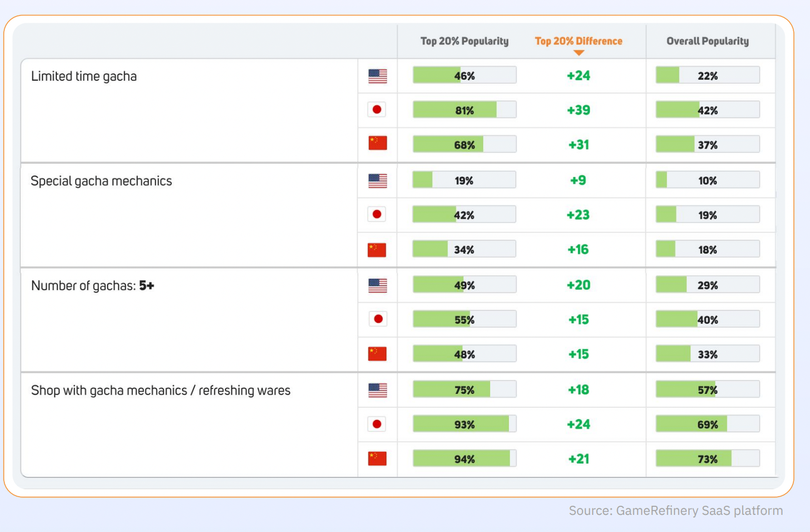Open Shop with gacha mechanics / refreshing wares
The image size is (810, 532).
click(x=161, y=391)
